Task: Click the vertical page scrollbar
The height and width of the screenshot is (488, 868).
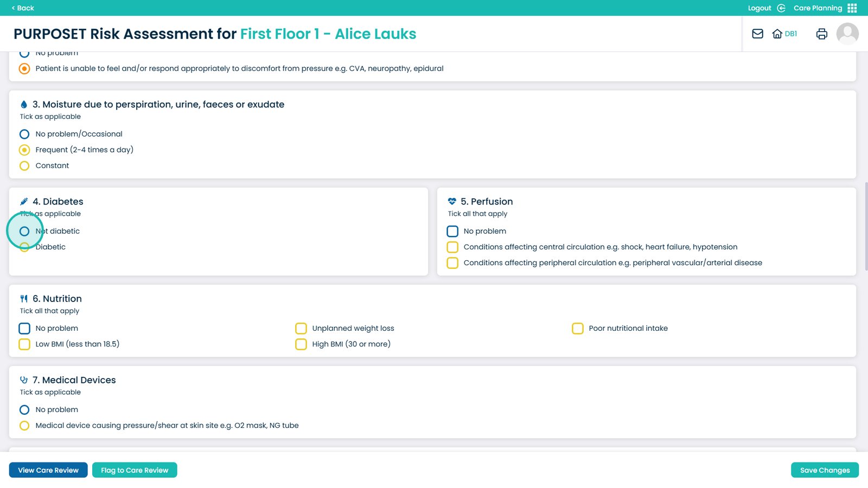Action: [x=866, y=227]
